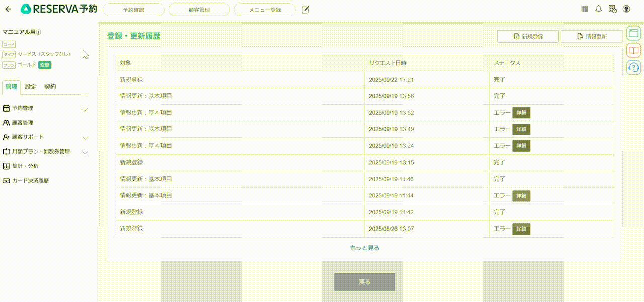This screenshot has width=644, height=302.
Task: Click the カード決済履歴 card icon
Action: pyautogui.click(x=6, y=181)
